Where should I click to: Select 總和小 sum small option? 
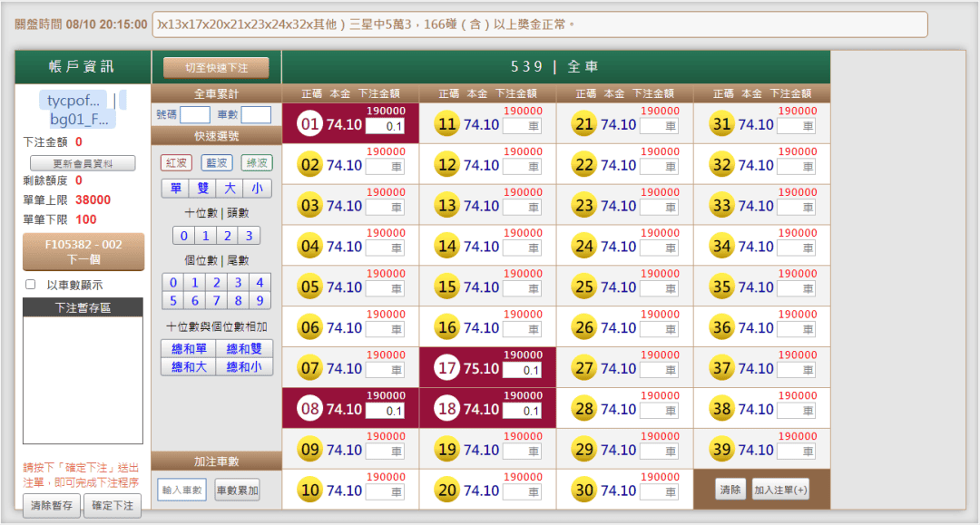(x=244, y=366)
